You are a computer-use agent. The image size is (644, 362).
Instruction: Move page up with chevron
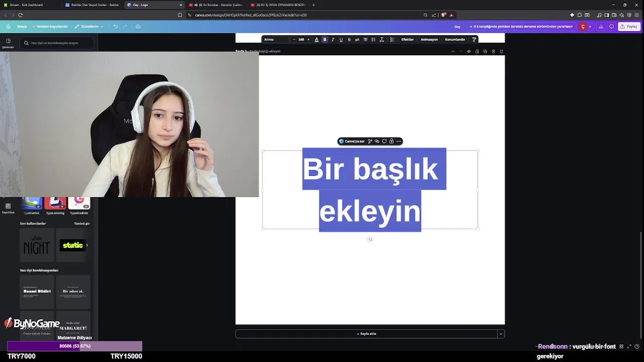point(453,51)
